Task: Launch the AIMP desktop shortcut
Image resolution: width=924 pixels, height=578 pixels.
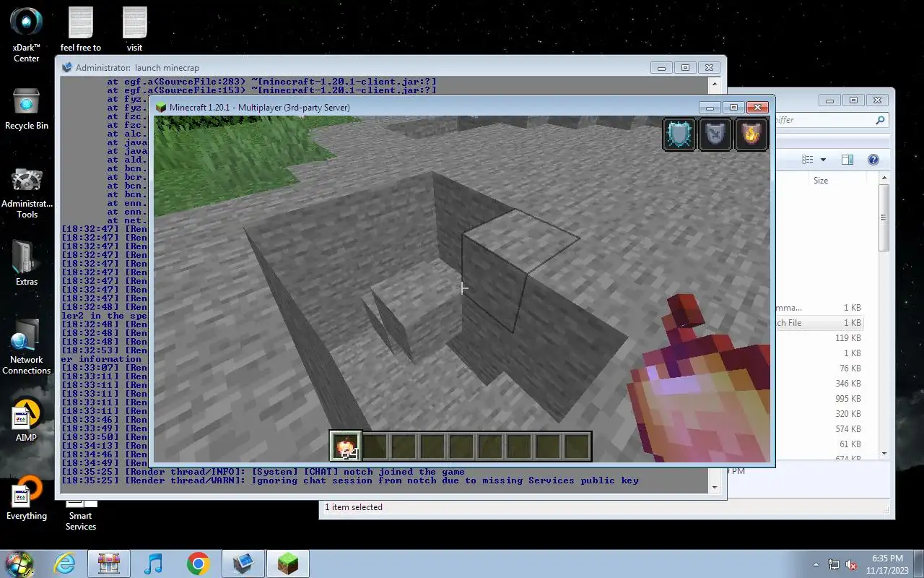Action: click(x=27, y=419)
